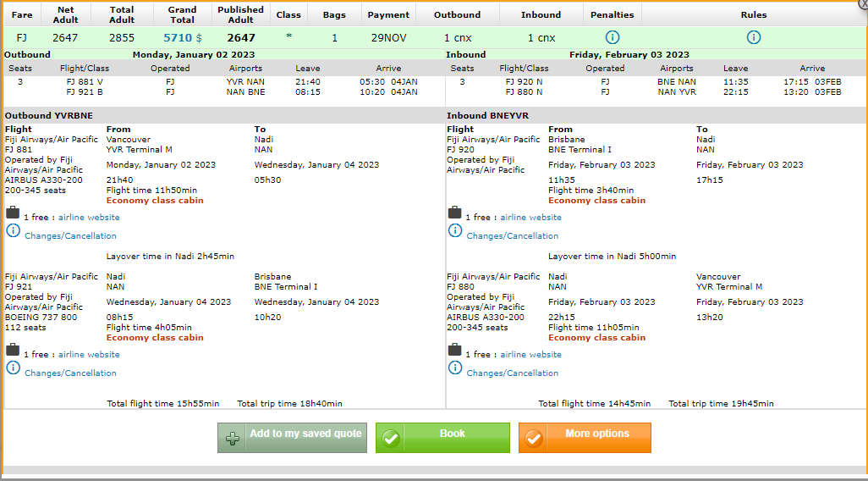Click info icon for FJ 921 Changes/Cancellation

tap(13, 368)
